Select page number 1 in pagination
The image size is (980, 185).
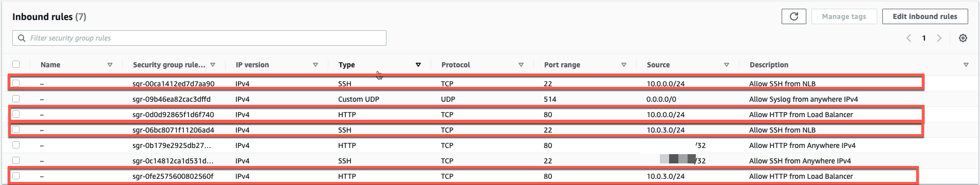tap(924, 38)
